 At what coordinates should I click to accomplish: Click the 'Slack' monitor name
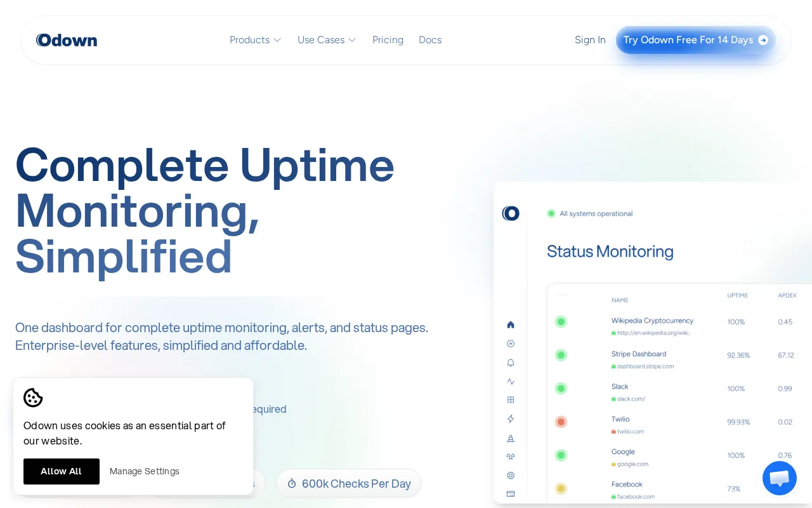click(620, 386)
